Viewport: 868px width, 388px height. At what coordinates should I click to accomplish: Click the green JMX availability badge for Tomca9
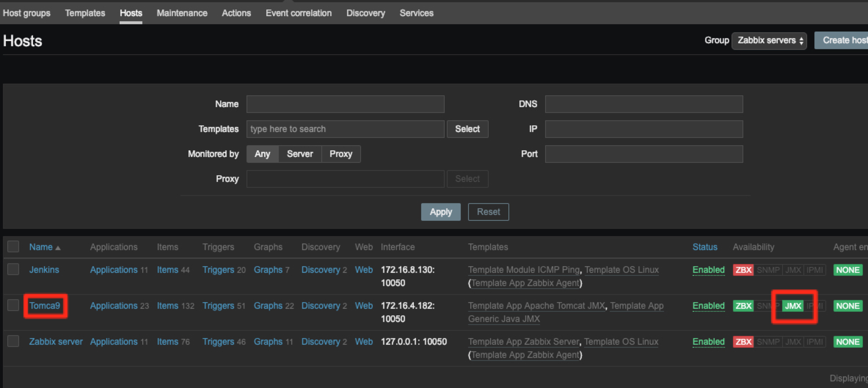pos(793,306)
